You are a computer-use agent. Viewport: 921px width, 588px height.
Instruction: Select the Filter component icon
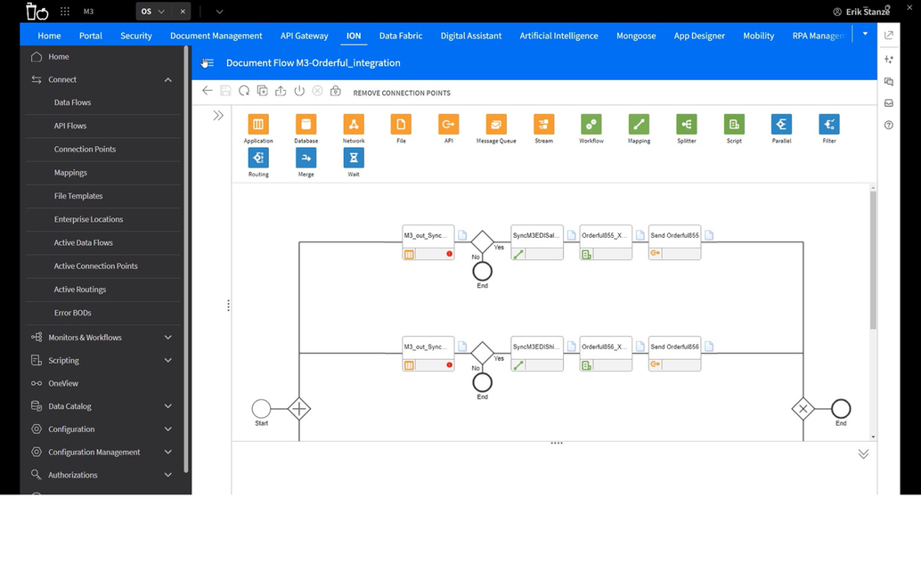[828, 125]
